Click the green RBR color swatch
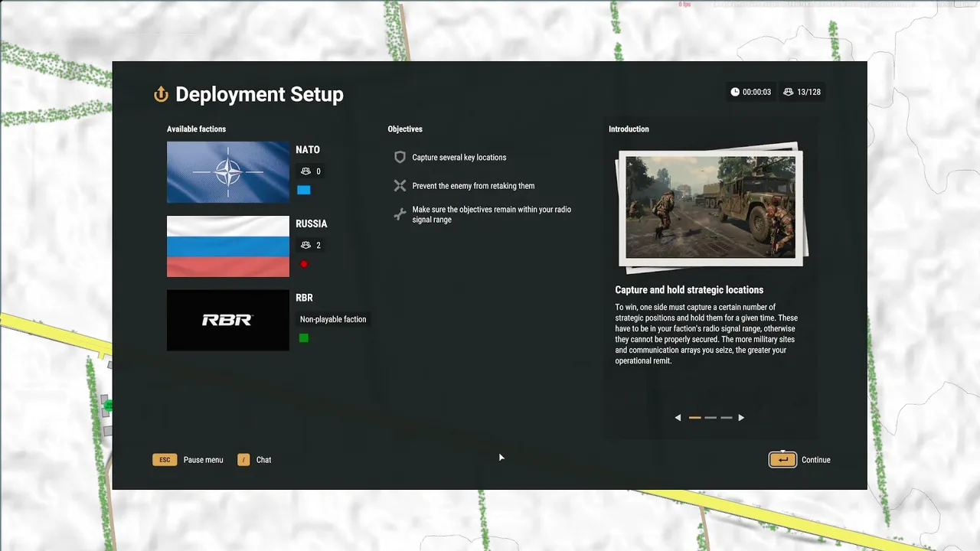The image size is (980, 551). point(304,337)
